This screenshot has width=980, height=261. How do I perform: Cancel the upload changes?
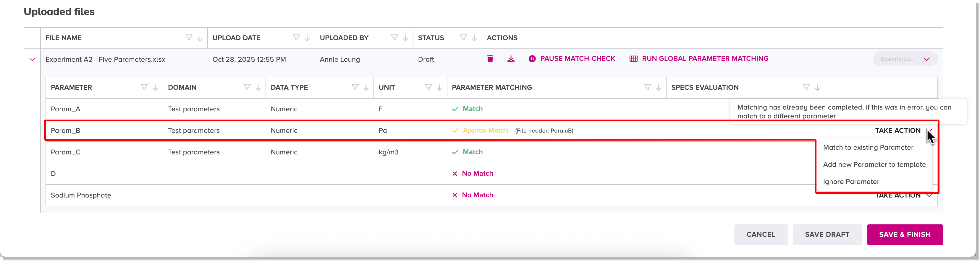pyautogui.click(x=761, y=234)
